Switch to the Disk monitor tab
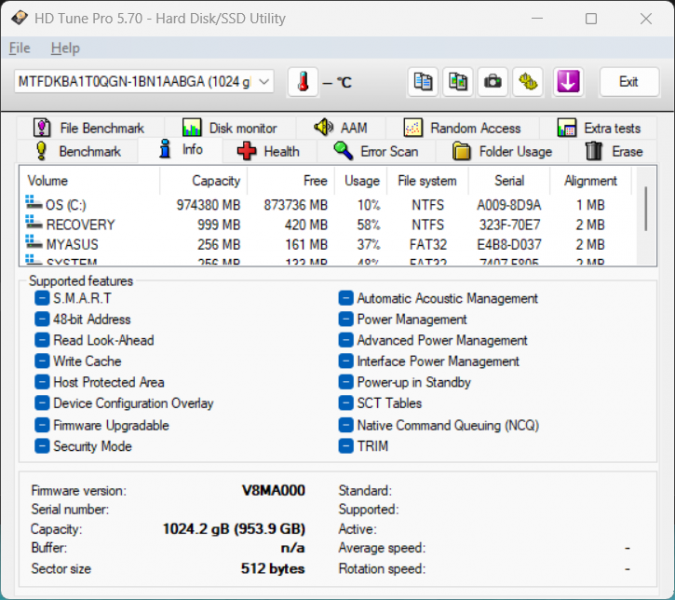Image resolution: width=675 pixels, height=600 pixels. point(230,128)
